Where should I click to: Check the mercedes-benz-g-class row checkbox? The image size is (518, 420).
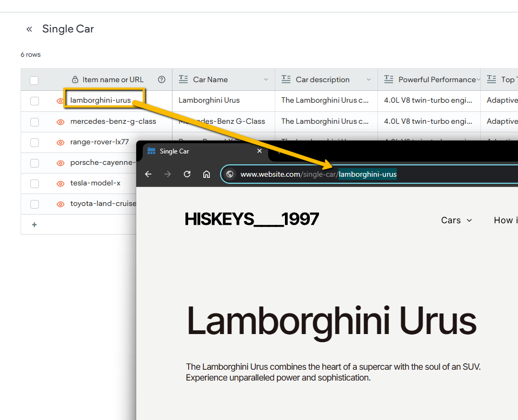click(x=35, y=122)
